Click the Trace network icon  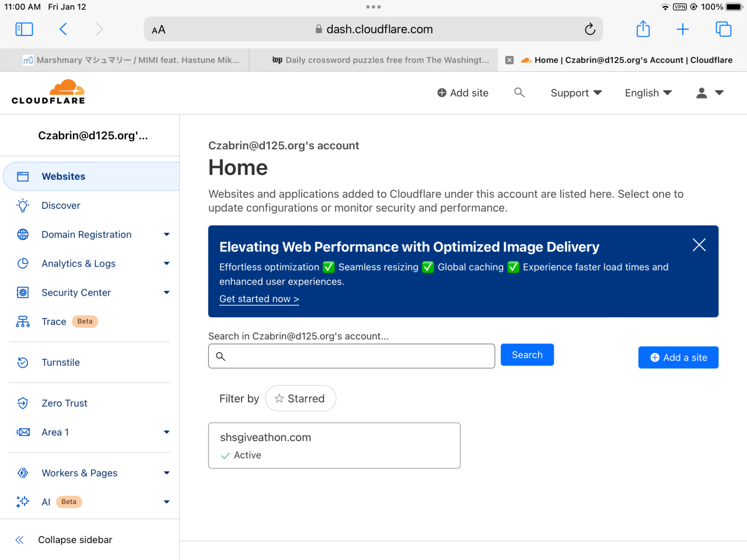23,321
